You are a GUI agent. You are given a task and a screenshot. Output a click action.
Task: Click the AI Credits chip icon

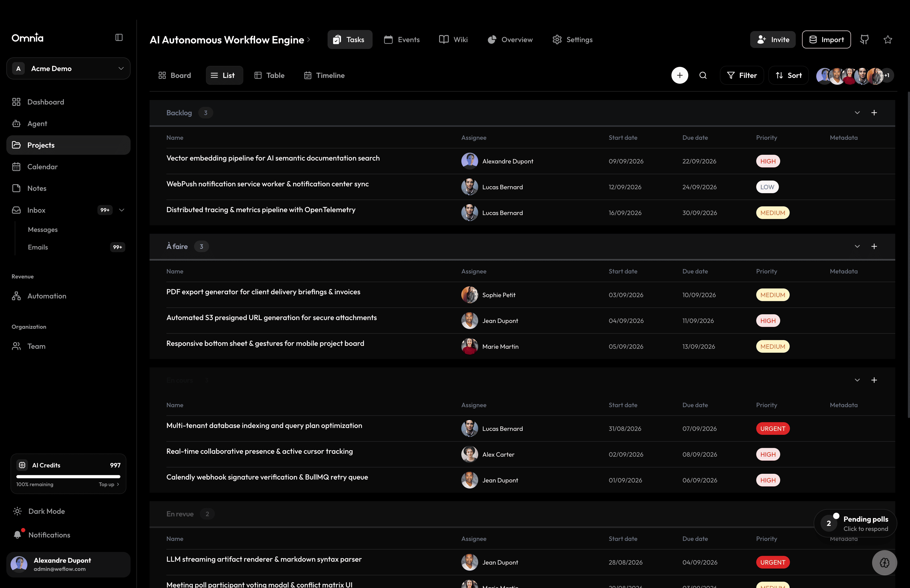[22, 465]
